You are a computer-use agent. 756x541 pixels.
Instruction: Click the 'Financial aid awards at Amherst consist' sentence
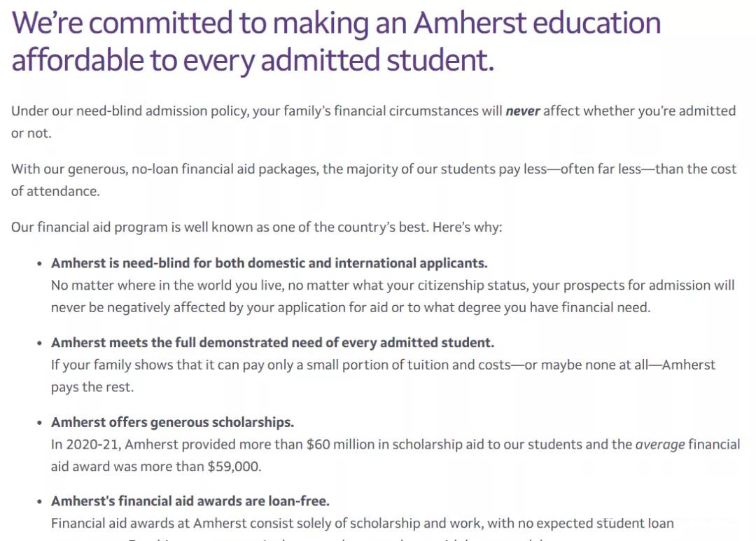(363, 524)
